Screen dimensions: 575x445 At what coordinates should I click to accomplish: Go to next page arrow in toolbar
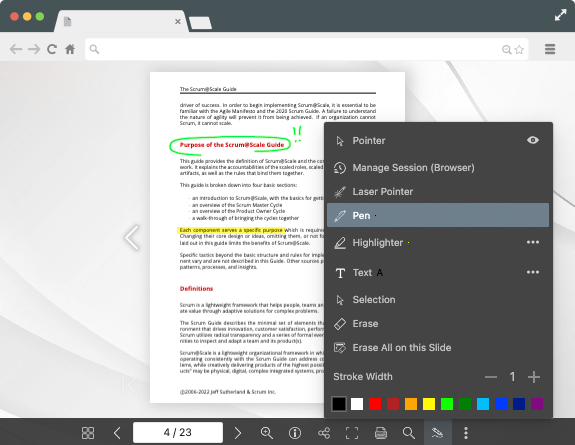pos(238,433)
